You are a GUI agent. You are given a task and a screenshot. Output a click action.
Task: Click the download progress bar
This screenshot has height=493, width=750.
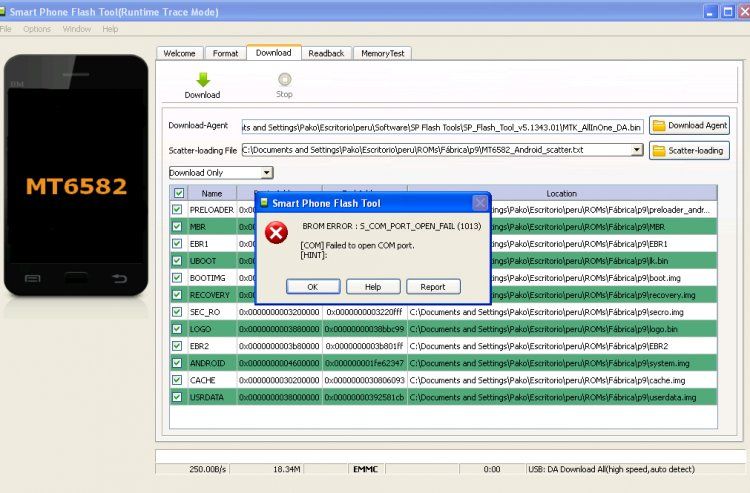(x=451, y=456)
